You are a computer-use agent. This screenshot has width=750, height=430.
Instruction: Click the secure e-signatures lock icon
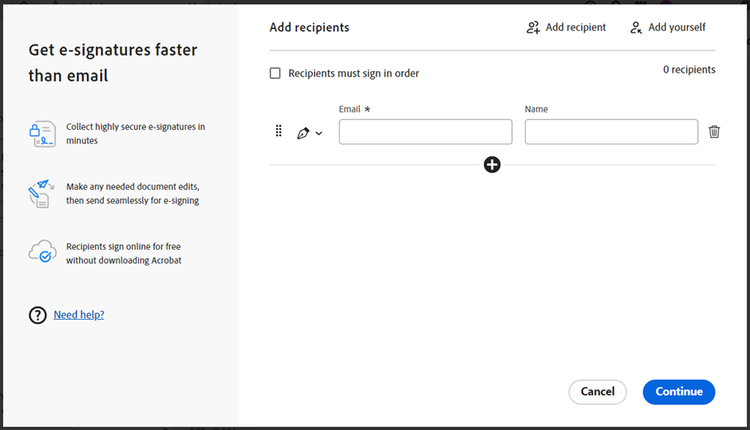41,134
